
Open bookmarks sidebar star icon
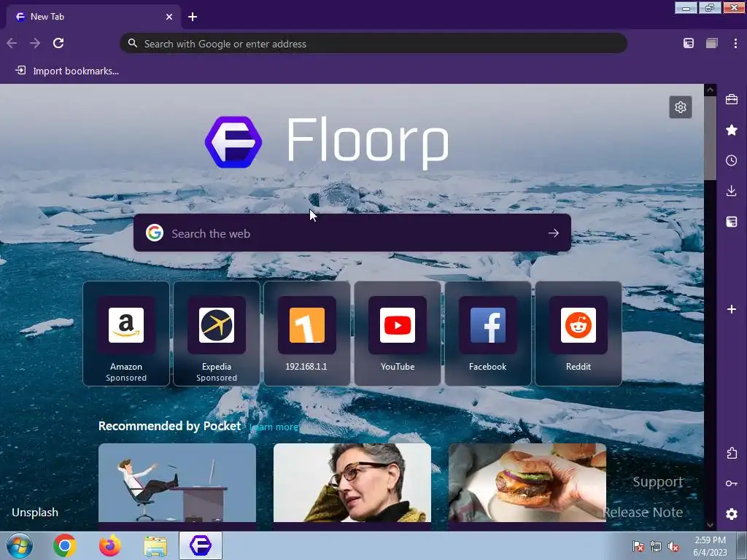coord(731,130)
